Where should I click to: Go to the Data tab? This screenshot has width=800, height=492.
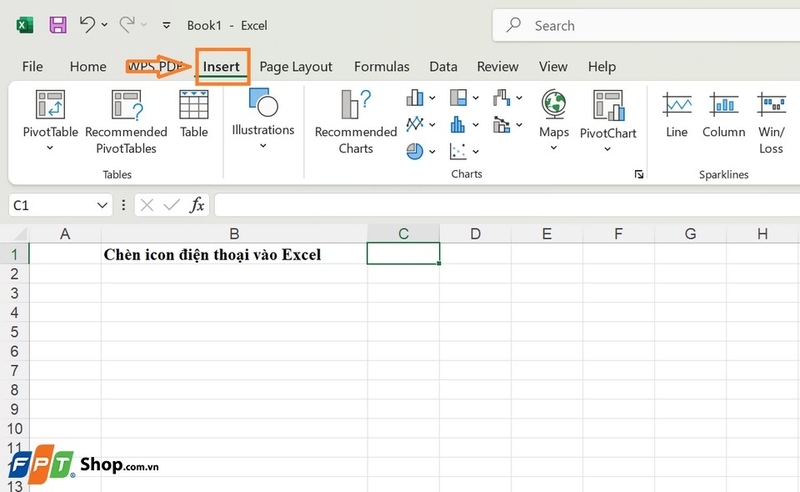tap(443, 66)
